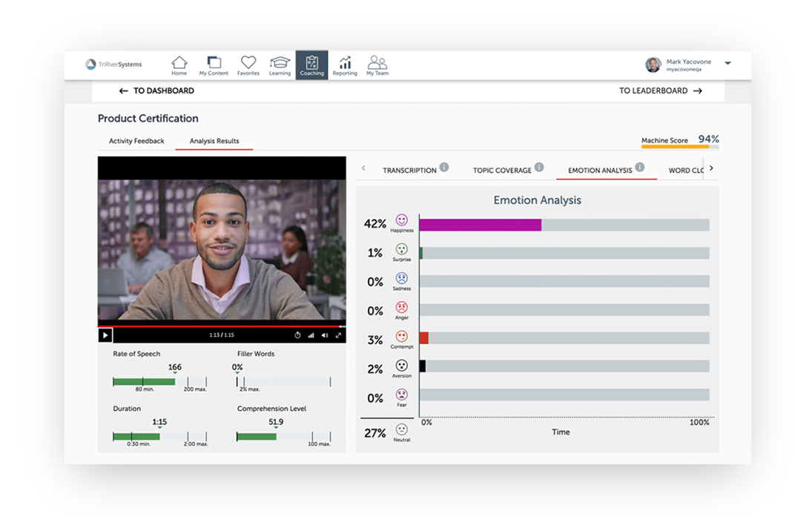Switch to the Activity Feedback tab
The height and width of the screenshot is (517, 812).
[135, 141]
